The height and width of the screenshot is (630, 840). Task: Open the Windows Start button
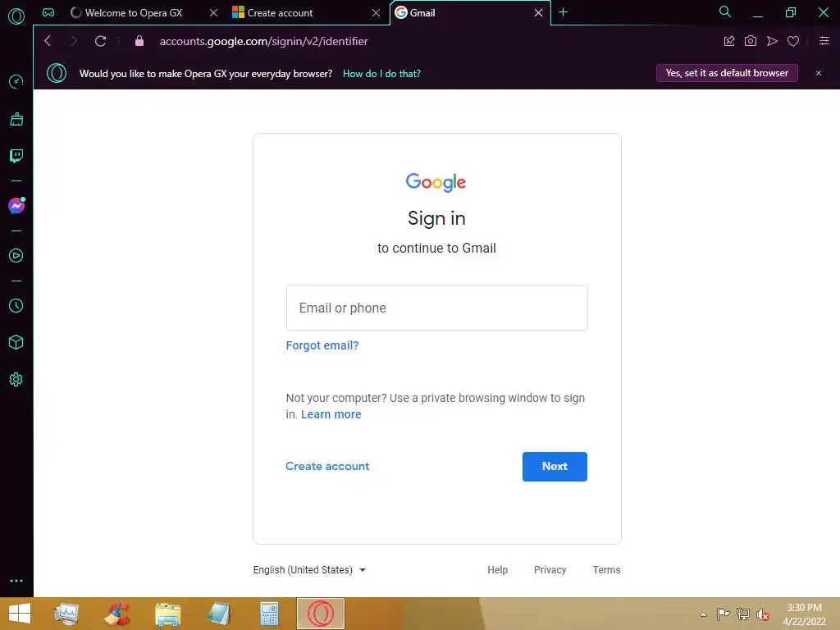pos(20,614)
